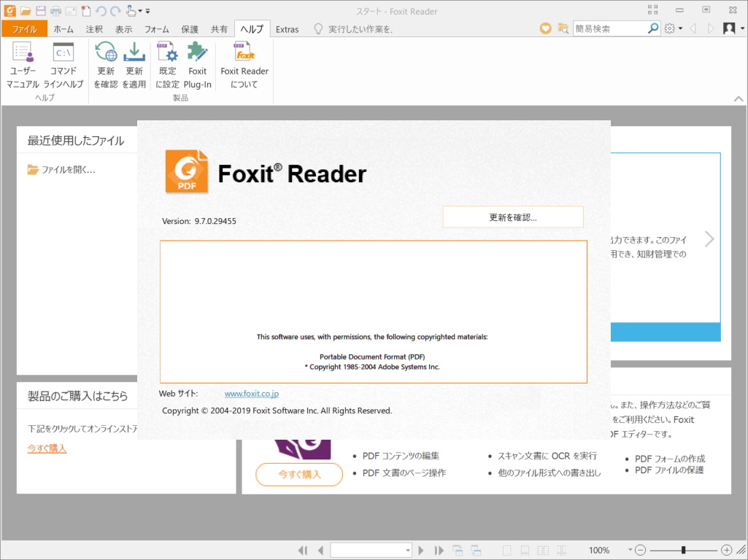The height and width of the screenshot is (560, 748).
Task: Select the Hand tool in quick access toolbar
Action: [130, 10]
